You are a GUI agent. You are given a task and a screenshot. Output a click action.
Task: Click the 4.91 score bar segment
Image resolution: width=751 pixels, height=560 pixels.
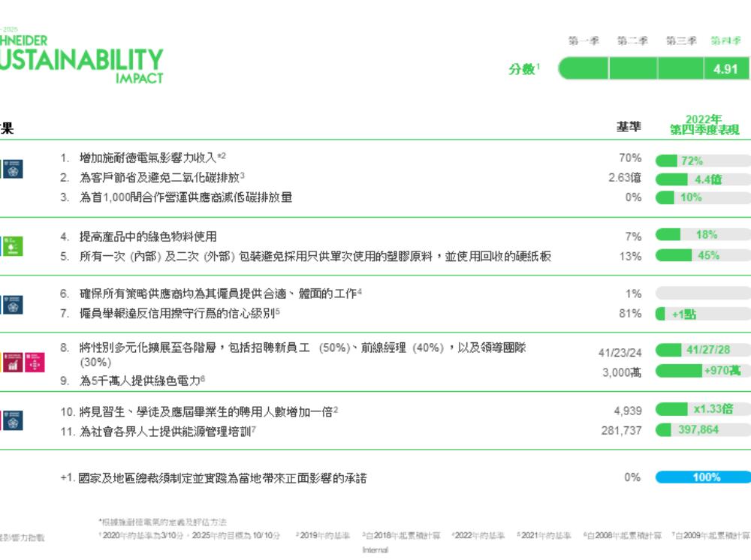coord(725,68)
